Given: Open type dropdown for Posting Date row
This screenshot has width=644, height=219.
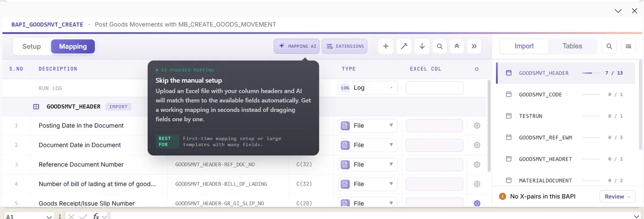Looking at the screenshot, I should [x=368, y=126].
